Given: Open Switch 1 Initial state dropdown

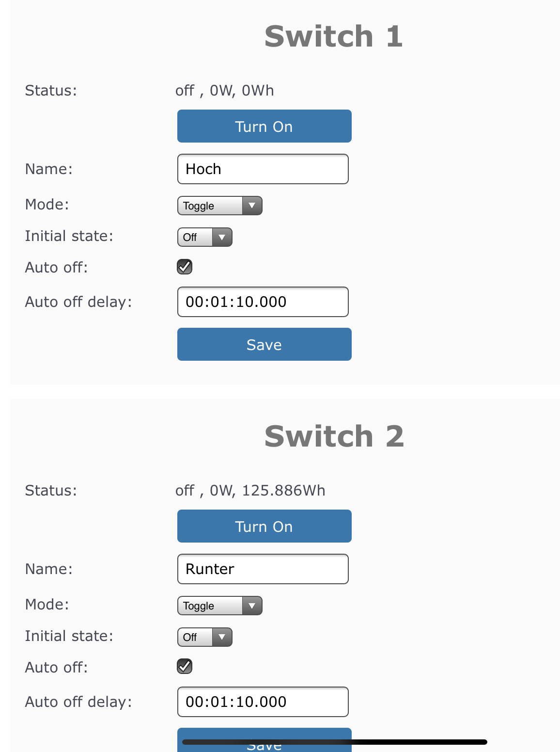Looking at the screenshot, I should pyautogui.click(x=204, y=237).
